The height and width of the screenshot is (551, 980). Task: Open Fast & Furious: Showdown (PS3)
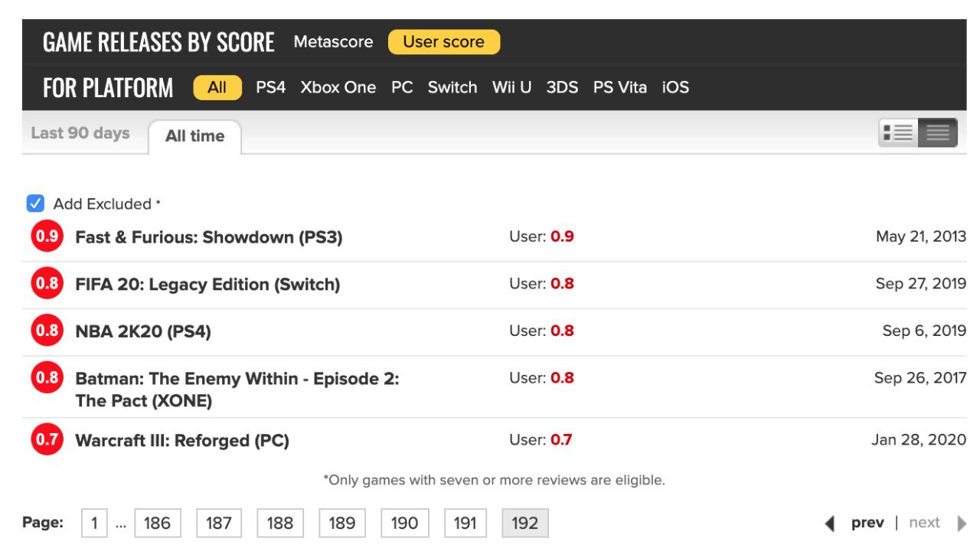tap(209, 237)
